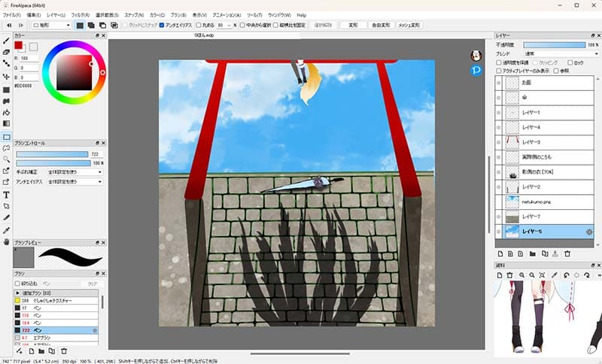Viewport: 602px width, 364px height.
Task: Select the Magic wand tool
Action: 6,159
